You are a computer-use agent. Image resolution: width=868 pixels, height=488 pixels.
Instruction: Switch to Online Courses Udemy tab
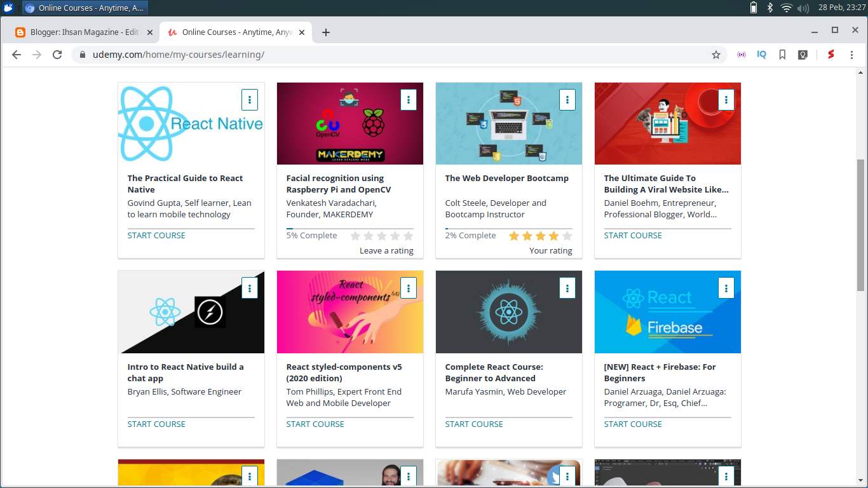tap(235, 32)
